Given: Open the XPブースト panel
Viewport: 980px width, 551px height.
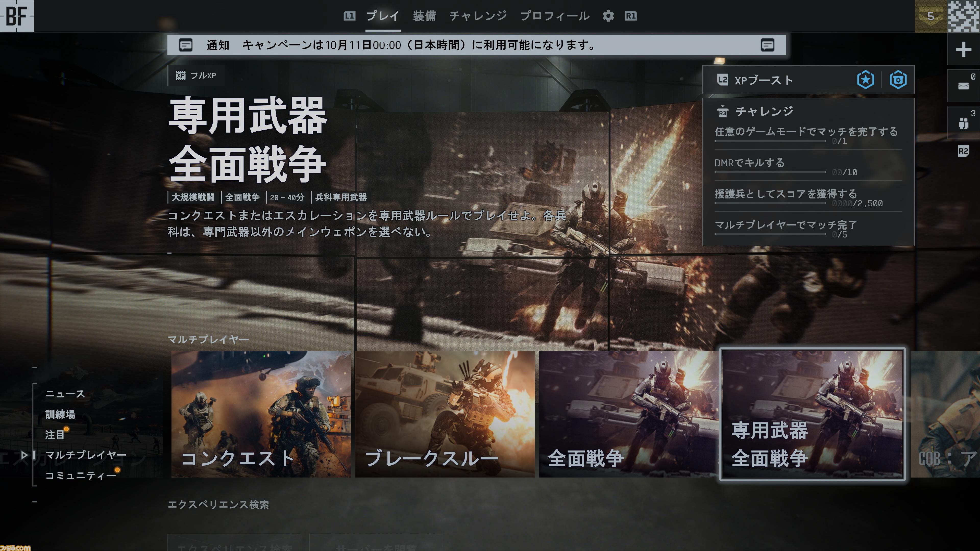Looking at the screenshot, I should click(x=808, y=80).
